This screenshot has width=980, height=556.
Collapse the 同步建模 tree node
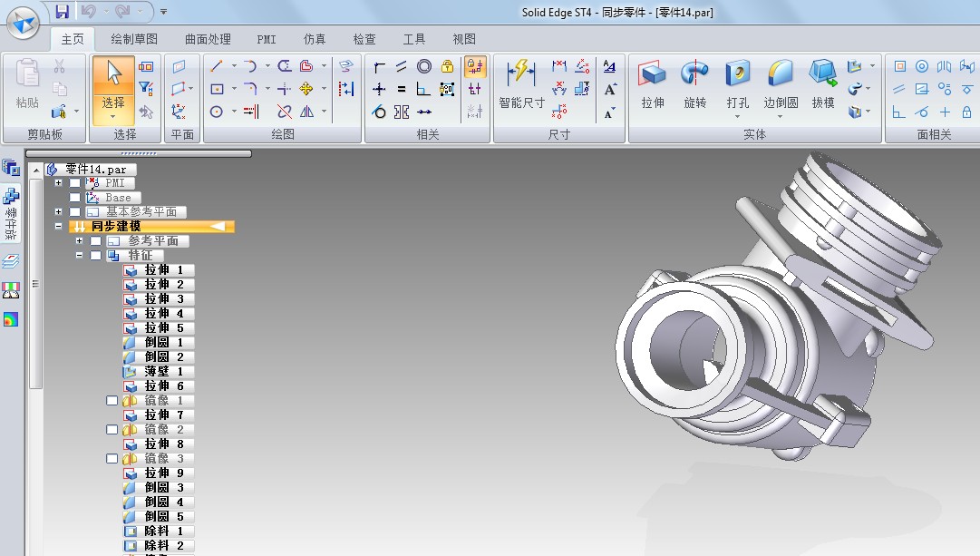pyautogui.click(x=59, y=227)
